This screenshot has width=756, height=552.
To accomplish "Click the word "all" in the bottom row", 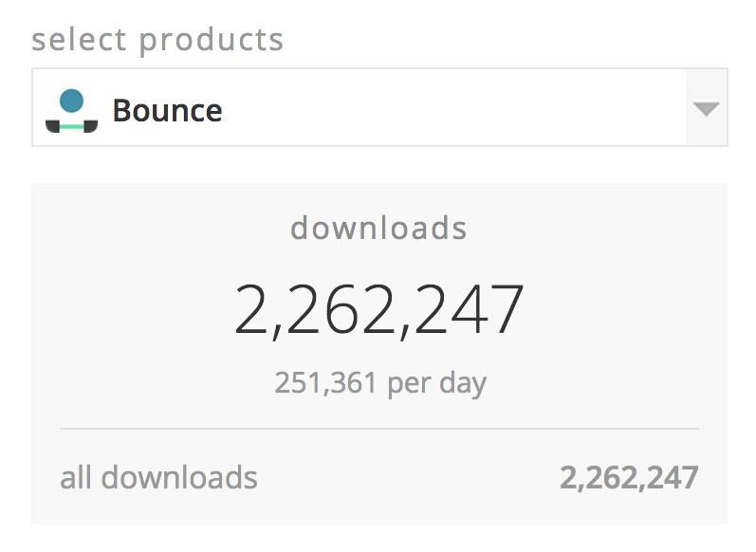I will point(77,476).
